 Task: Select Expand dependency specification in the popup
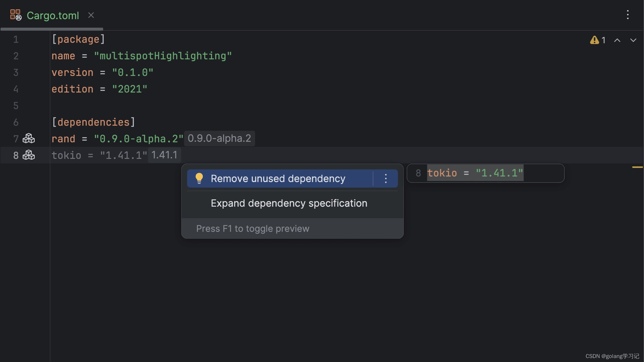click(289, 203)
